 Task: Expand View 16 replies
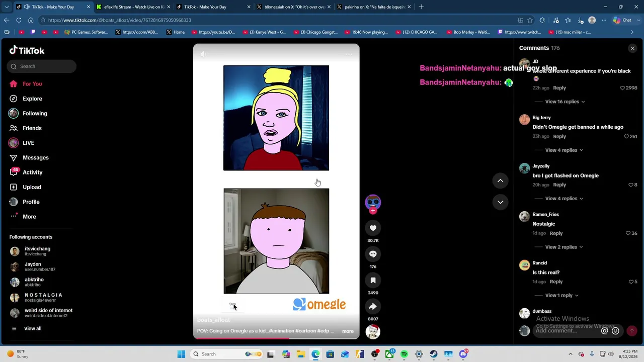tap(565, 102)
